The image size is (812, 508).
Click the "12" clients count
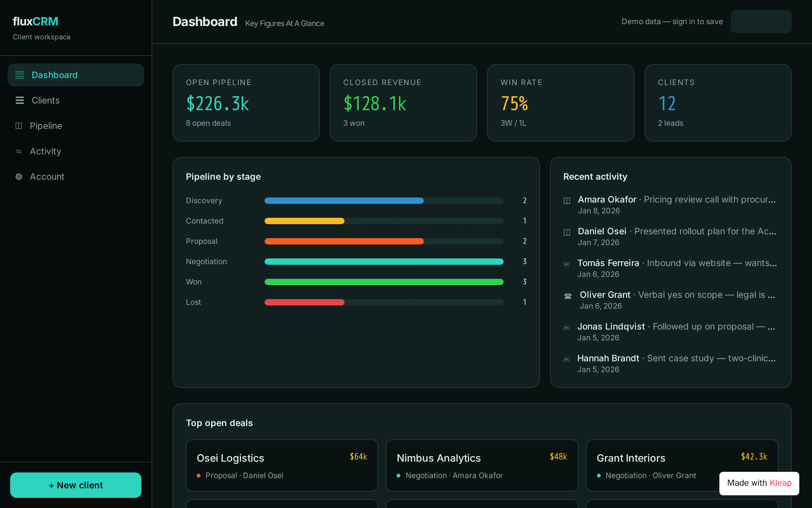coord(667,103)
